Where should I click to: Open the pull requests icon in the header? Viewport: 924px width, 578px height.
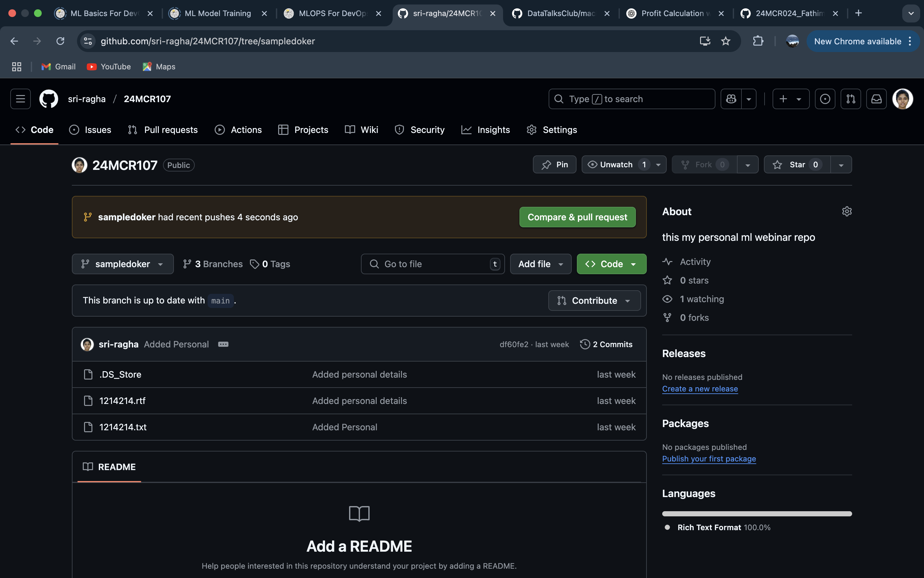850,99
